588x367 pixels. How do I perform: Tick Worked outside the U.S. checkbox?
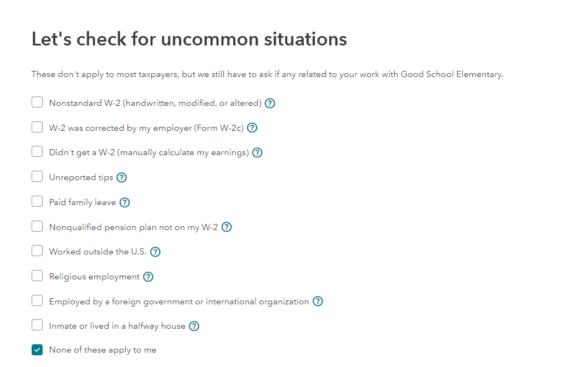[37, 251]
